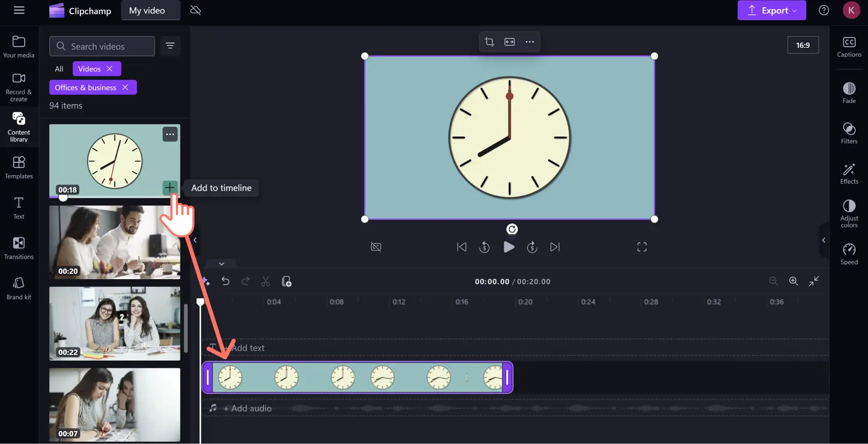Click the fit to frame icon
868x444 pixels.
509,42
